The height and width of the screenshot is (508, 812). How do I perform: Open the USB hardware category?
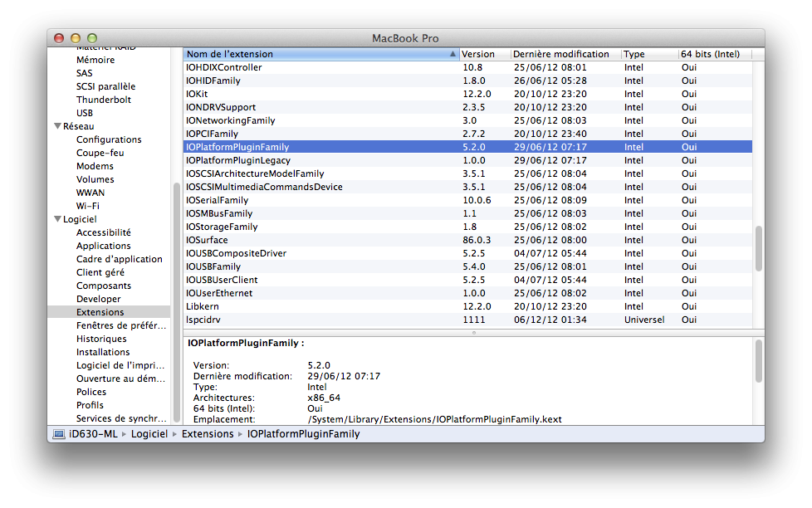83,112
